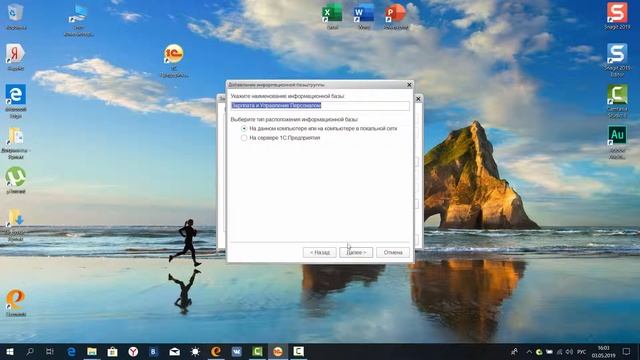Switch the РУС input language indicator
The image size is (640, 360).
point(581,351)
